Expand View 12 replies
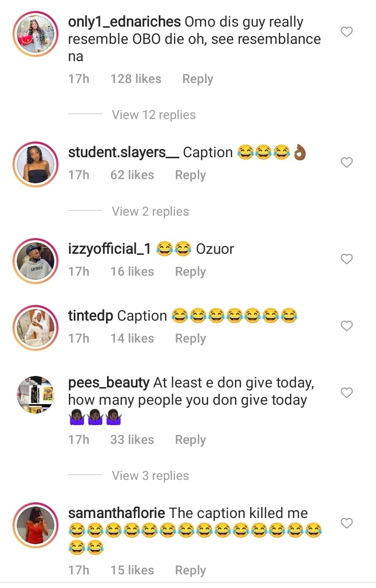The height and width of the screenshot is (588, 376). pyautogui.click(x=154, y=115)
